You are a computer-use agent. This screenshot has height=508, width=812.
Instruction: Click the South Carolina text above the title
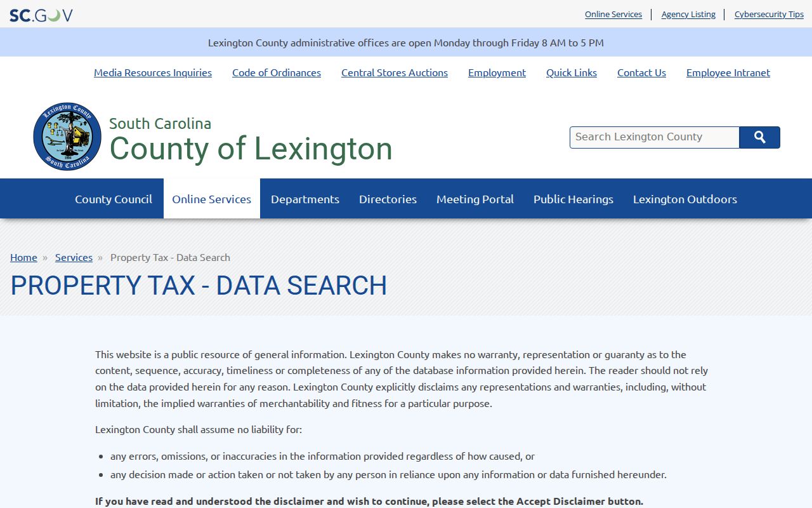coord(160,123)
